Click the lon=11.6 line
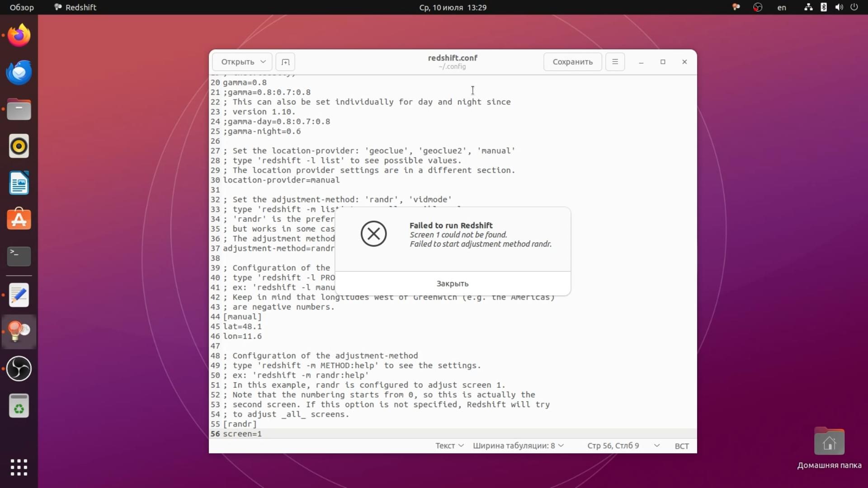This screenshot has height=488, width=868. 242,336
